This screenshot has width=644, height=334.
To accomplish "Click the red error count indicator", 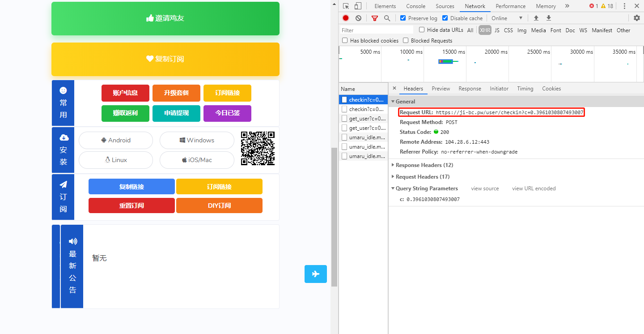I will point(593,6).
